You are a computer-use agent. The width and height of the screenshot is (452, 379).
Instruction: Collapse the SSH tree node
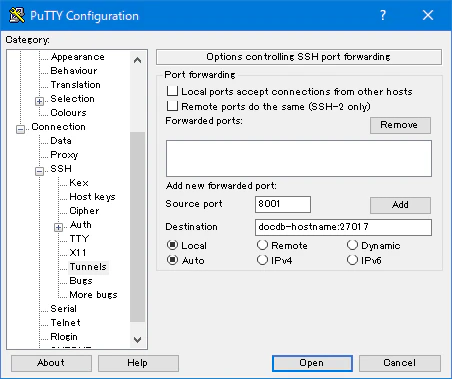point(39,171)
